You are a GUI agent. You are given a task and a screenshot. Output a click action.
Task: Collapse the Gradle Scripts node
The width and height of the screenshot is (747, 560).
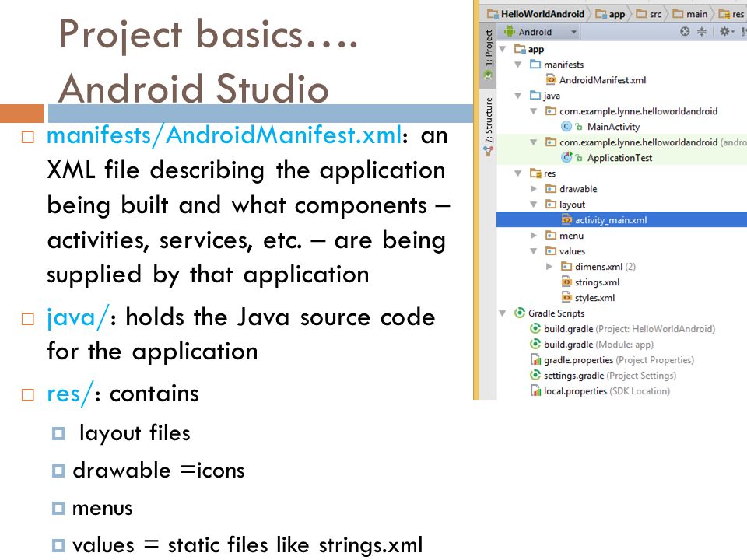[503, 313]
